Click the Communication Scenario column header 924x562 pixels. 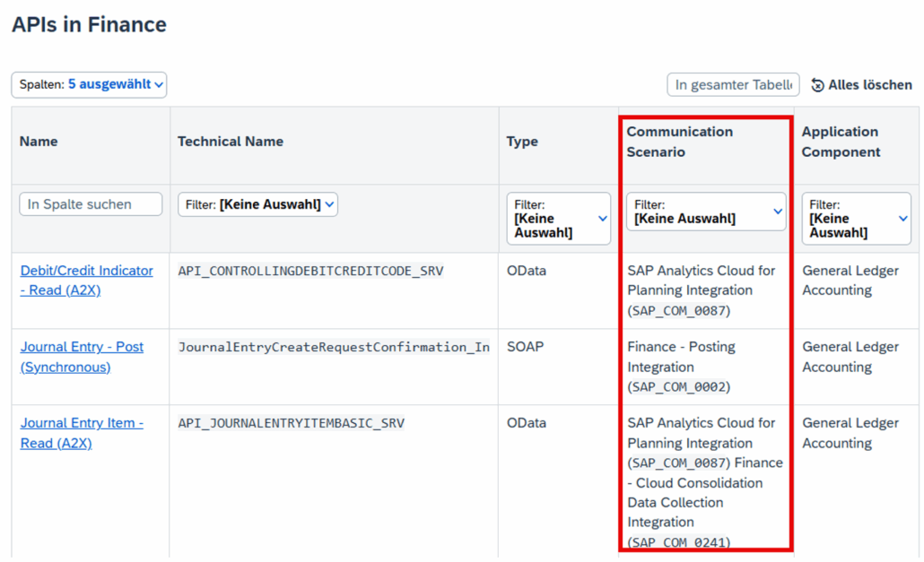(679, 142)
